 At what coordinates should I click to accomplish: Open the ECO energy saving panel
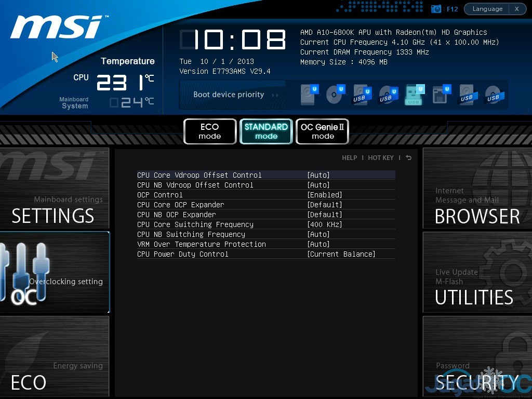54,356
